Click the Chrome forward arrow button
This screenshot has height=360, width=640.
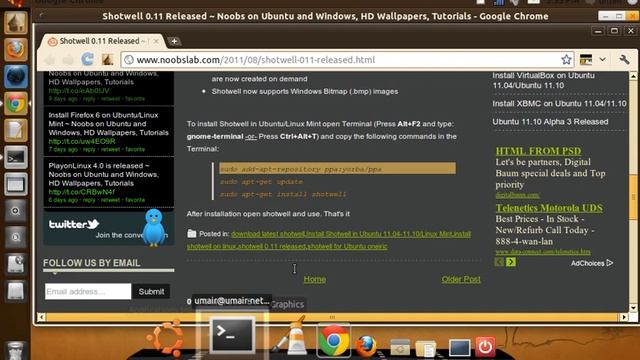pyautogui.click(x=68, y=60)
